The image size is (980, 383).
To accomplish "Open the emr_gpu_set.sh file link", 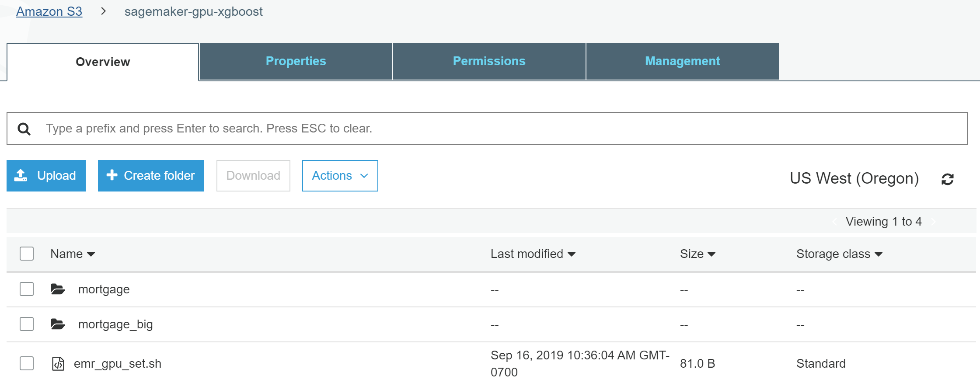I will [118, 364].
